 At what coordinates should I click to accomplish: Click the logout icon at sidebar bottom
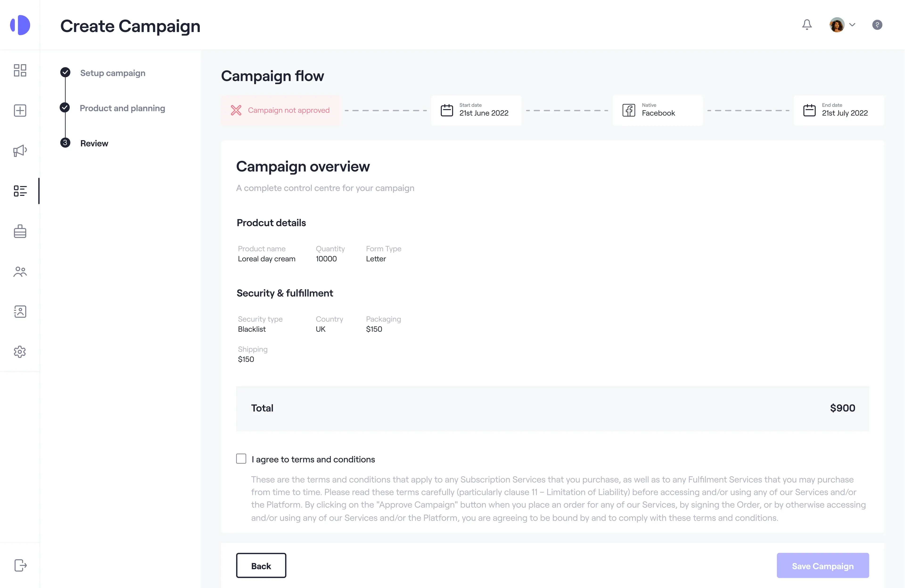21,565
